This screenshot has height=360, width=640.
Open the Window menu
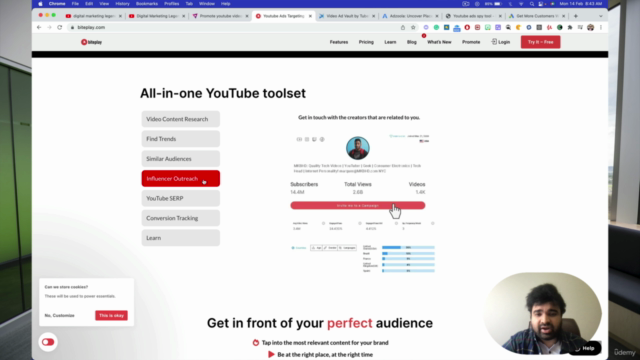[x=207, y=4]
